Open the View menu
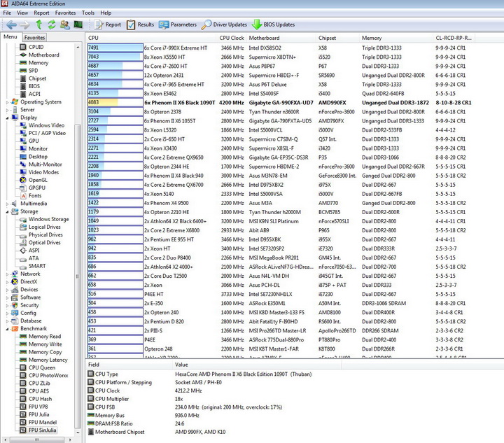504x443 pixels. click(22, 13)
